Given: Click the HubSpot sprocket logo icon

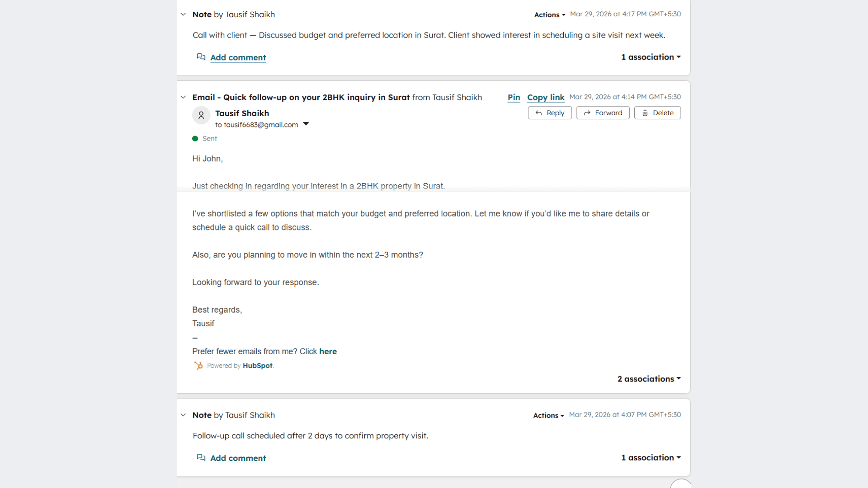Looking at the screenshot, I should tap(198, 366).
